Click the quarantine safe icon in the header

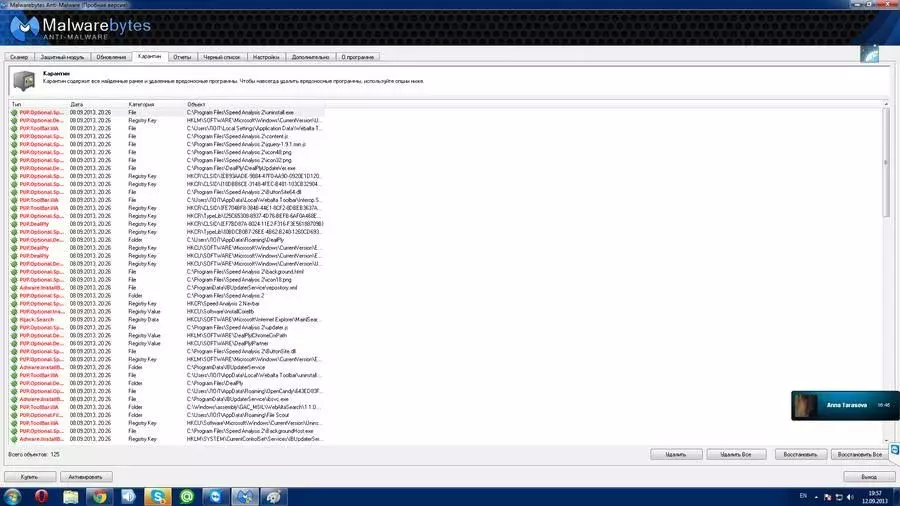(24, 80)
